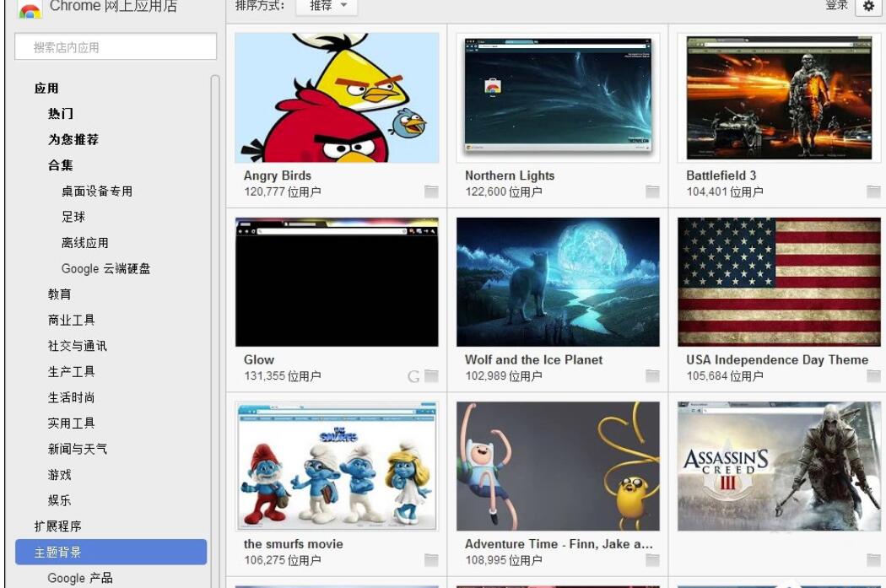Image resolution: width=886 pixels, height=588 pixels.
Task: Click the small icon on Battlefield 3 card
Action: 873,192
